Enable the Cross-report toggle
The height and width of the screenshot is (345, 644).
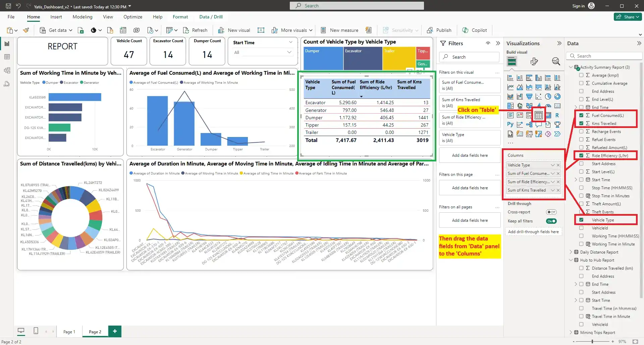551,212
